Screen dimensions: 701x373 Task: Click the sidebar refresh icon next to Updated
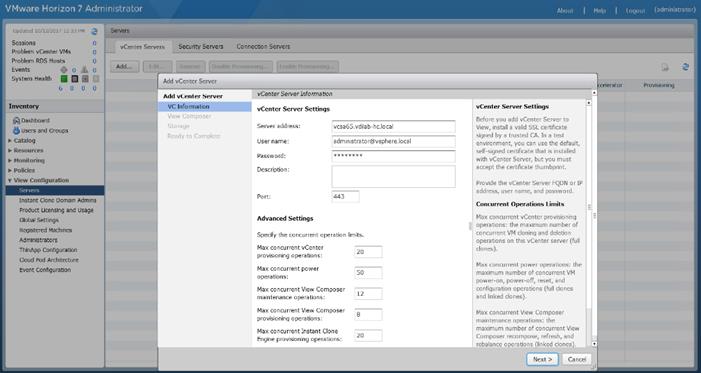click(x=94, y=31)
